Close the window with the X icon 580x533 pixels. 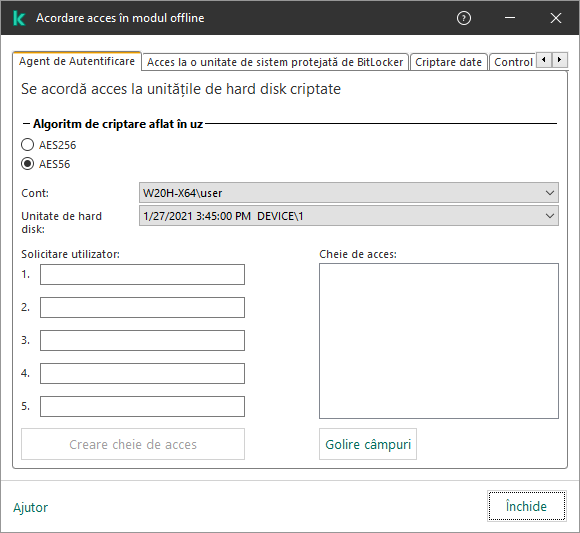pos(556,18)
